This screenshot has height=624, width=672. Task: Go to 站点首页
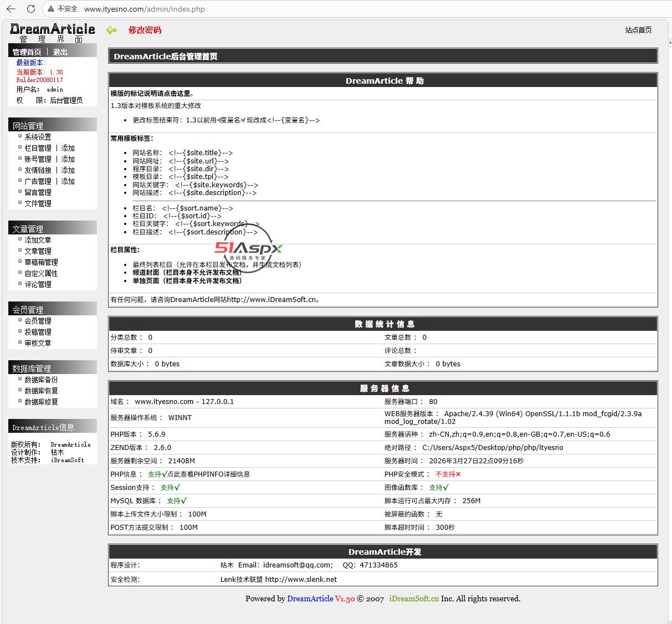click(638, 30)
